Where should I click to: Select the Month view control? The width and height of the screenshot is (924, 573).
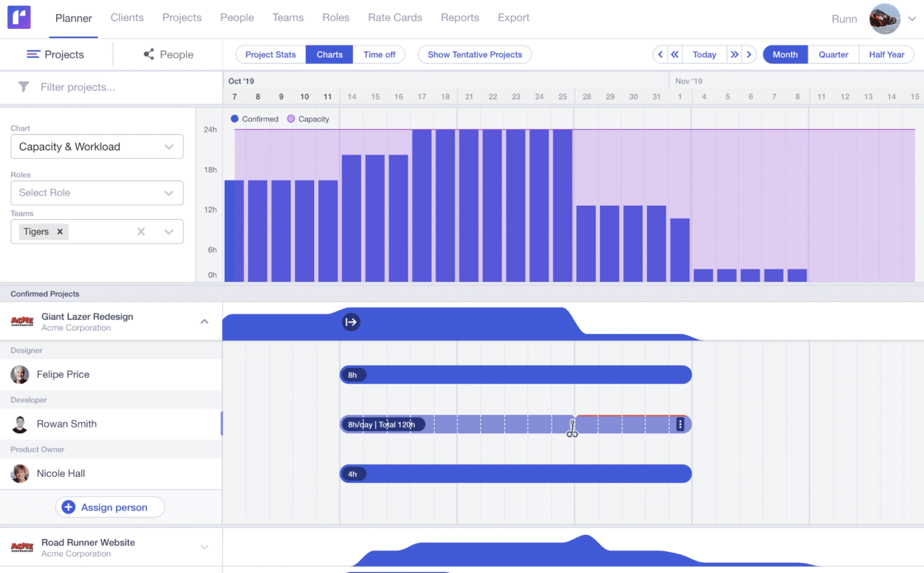coord(784,54)
